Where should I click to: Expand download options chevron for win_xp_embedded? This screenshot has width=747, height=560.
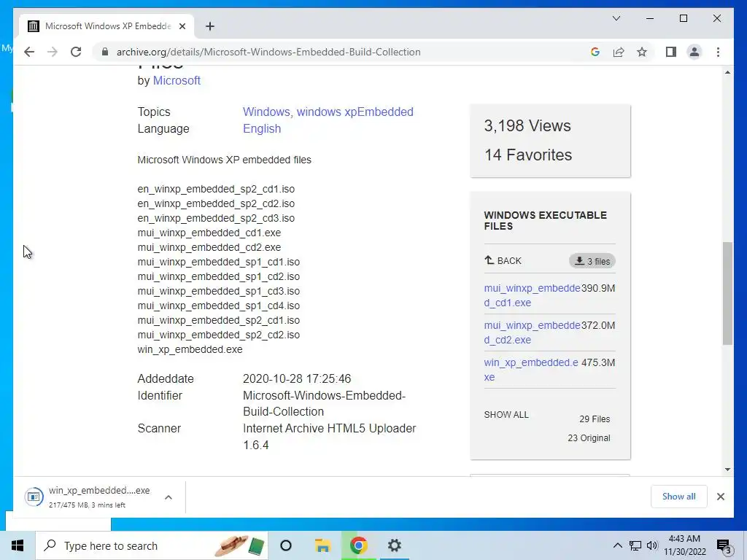(169, 497)
